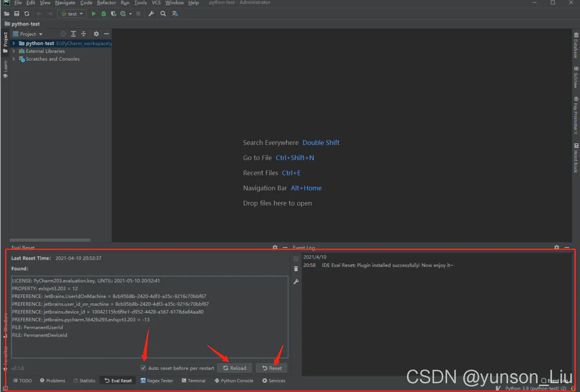The height and width of the screenshot is (392, 580).
Task: Open the Database side tab
Action: coord(576,45)
